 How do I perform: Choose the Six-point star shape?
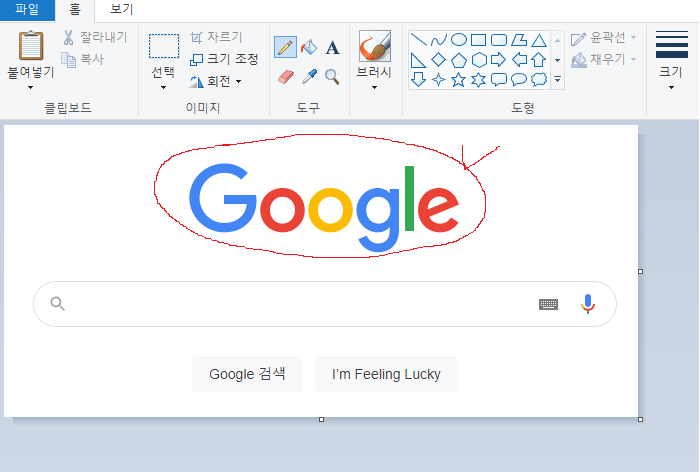pyautogui.click(x=479, y=79)
